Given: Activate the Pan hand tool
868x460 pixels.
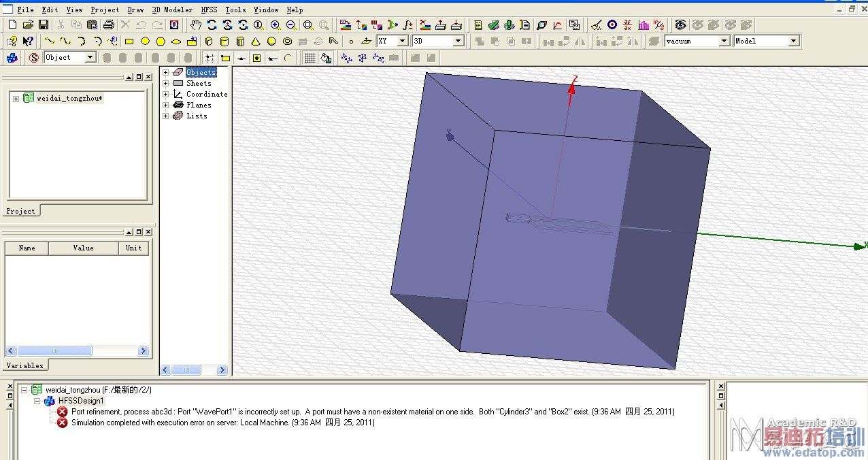Looking at the screenshot, I should pos(196,25).
